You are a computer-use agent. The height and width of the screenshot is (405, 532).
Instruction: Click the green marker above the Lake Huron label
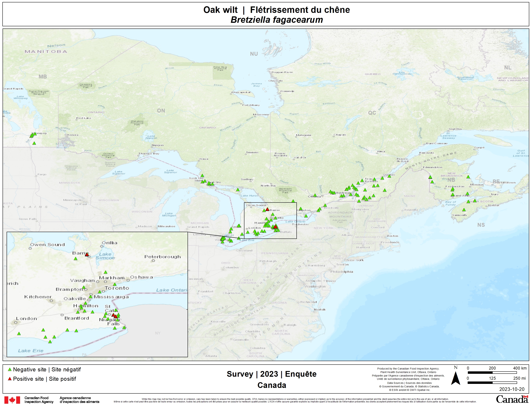point(238,190)
